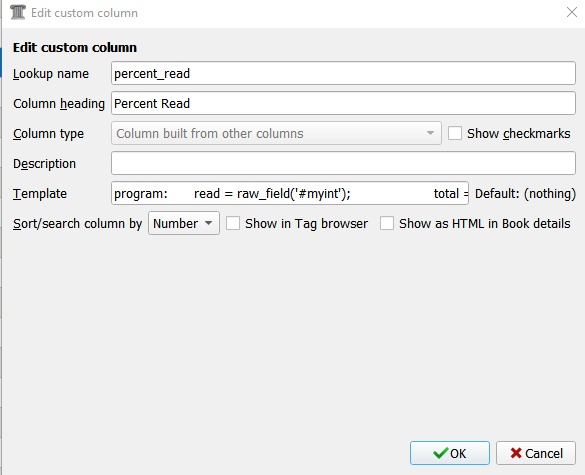Click the Description label
This screenshot has width=585, height=475.
[44, 163]
